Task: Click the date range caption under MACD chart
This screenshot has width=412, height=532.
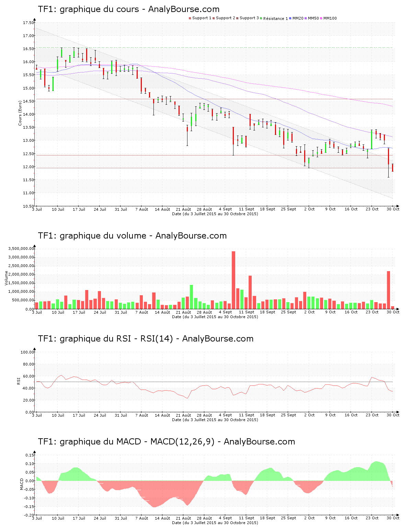Action: (215, 523)
